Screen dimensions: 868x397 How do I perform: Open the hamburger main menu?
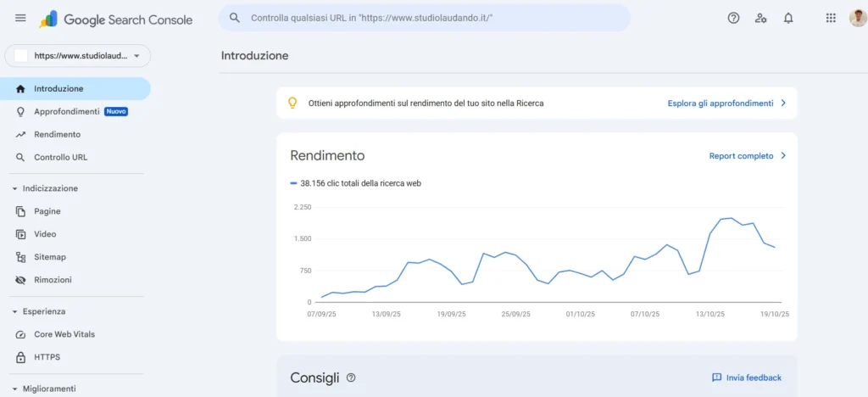point(20,19)
